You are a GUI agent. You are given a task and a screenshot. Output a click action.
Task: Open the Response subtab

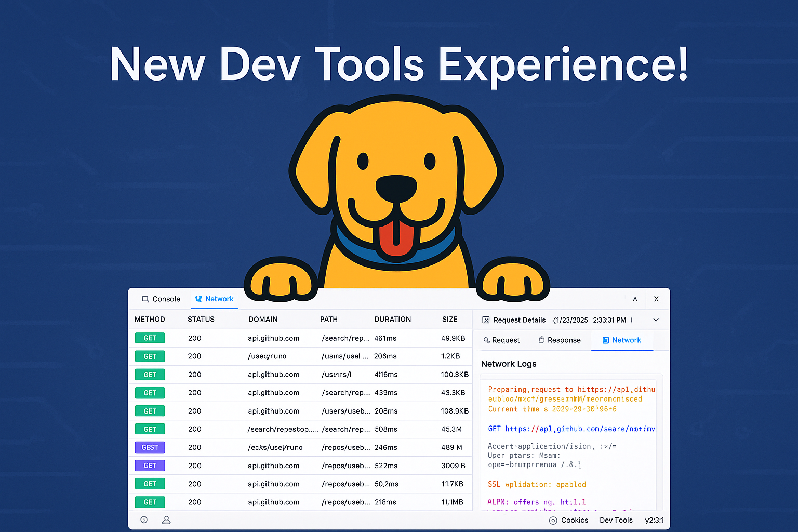[564, 340]
